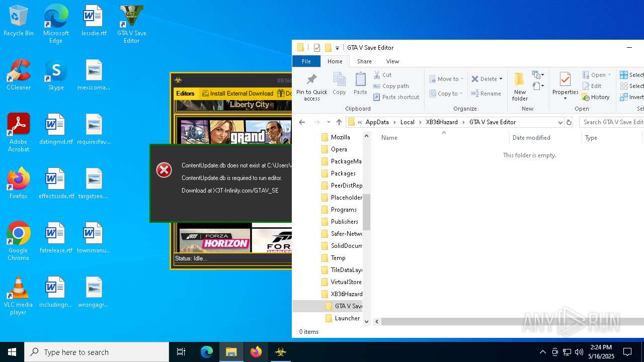
Task: Click the Local breadcrumb in address bar
Action: pos(408,122)
